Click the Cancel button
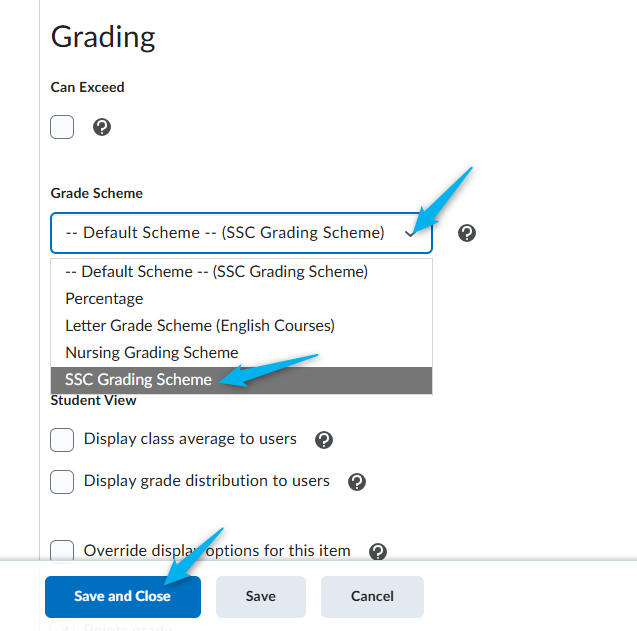The height and width of the screenshot is (631, 637). click(372, 596)
